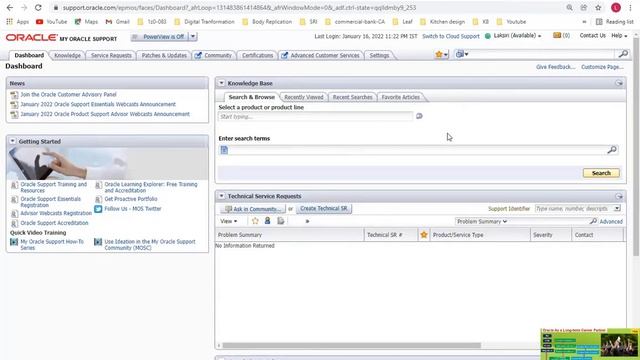Open the Patches & Updates tab
640x360 pixels.
164,55
